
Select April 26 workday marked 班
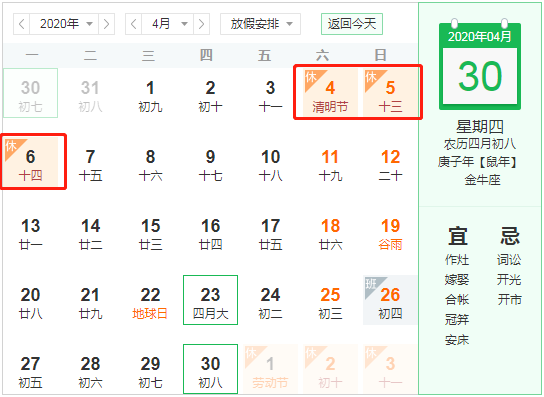pos(390,300)
